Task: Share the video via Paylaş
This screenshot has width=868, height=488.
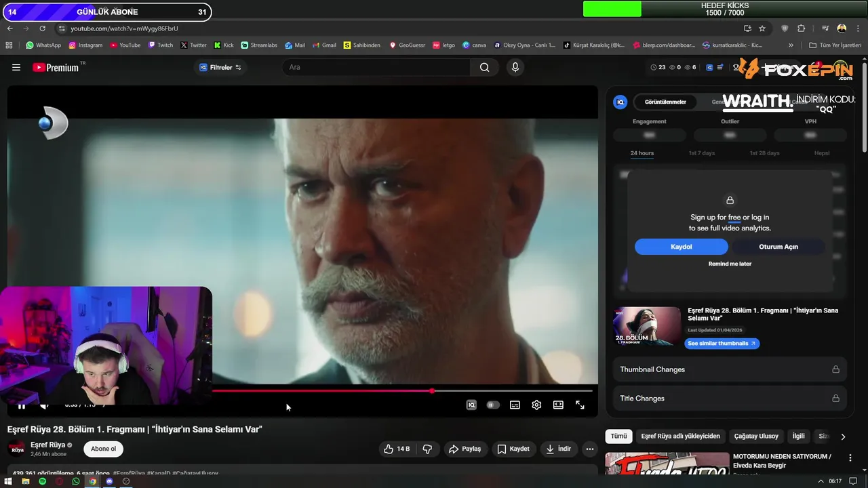Action: [465, 449]
